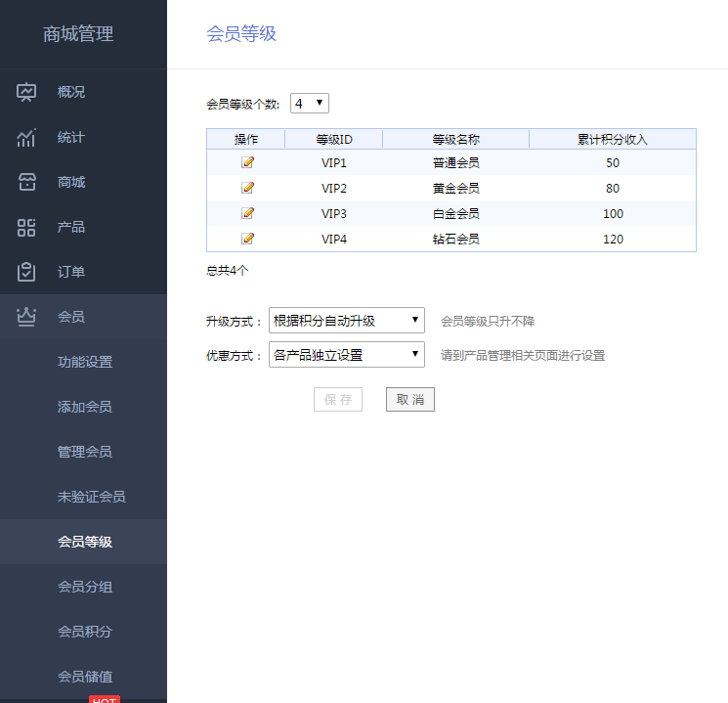Click the 会员 crown icon in sidebar
This screenshot has width=728, height=703.
[x=26, y=317]
